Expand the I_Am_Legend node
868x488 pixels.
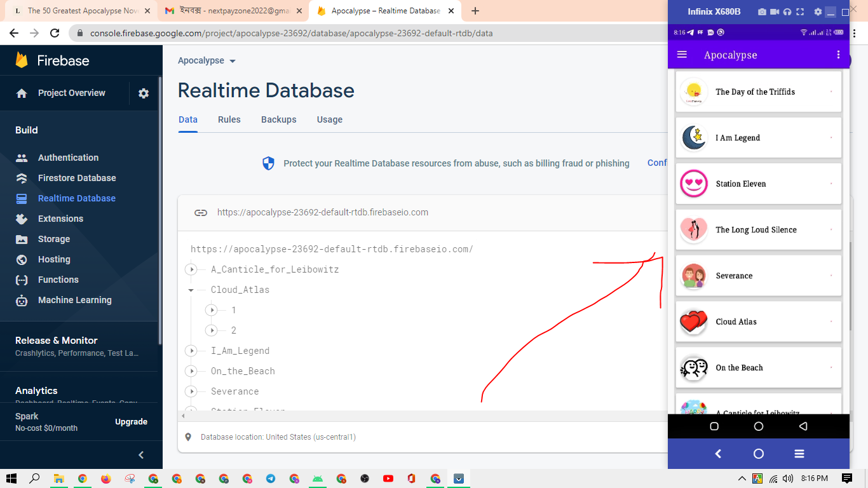pos(191,351)
